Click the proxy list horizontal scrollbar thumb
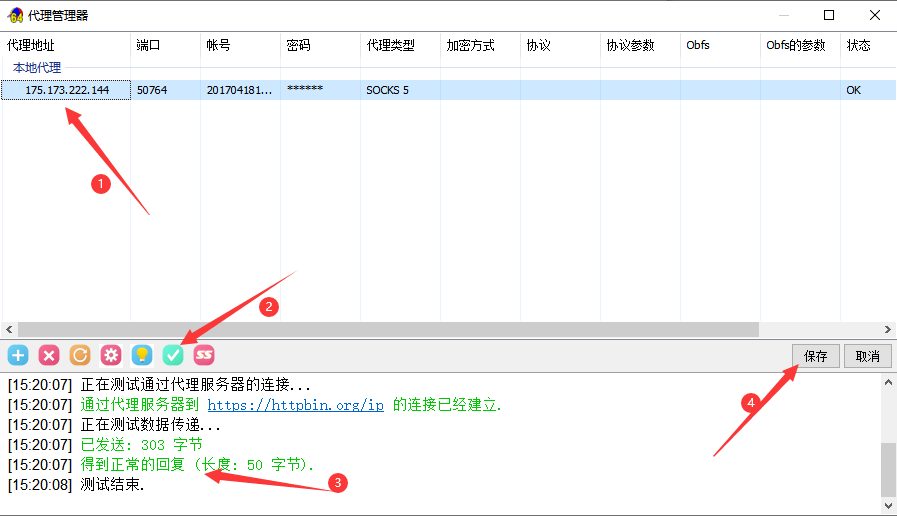The width and height of the screenshot is (897, 516). 388,330
